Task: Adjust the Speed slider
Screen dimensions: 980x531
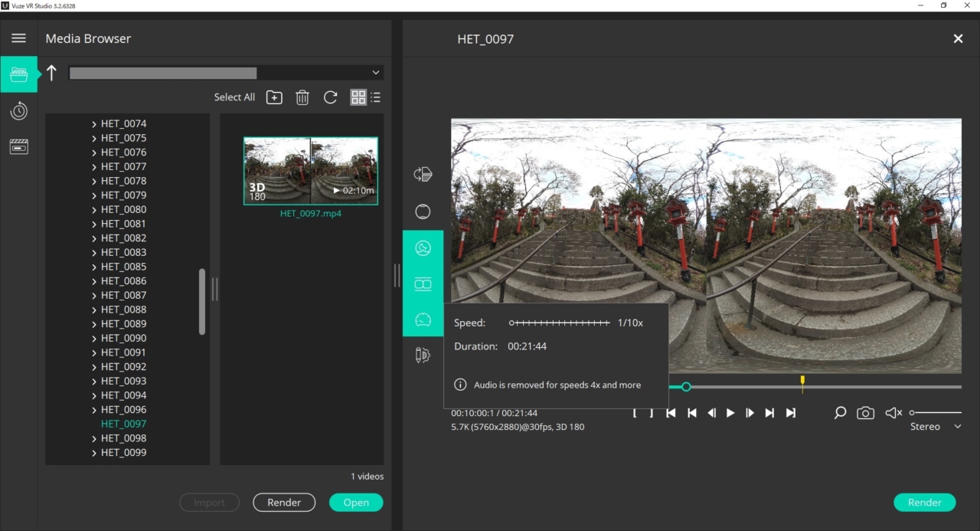Action: [560, 323]
